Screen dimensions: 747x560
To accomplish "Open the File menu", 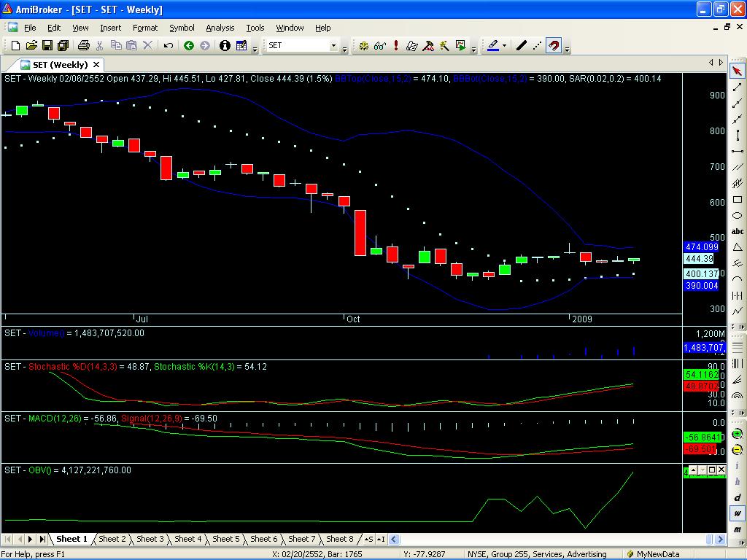I will click(x=30, y=28).
